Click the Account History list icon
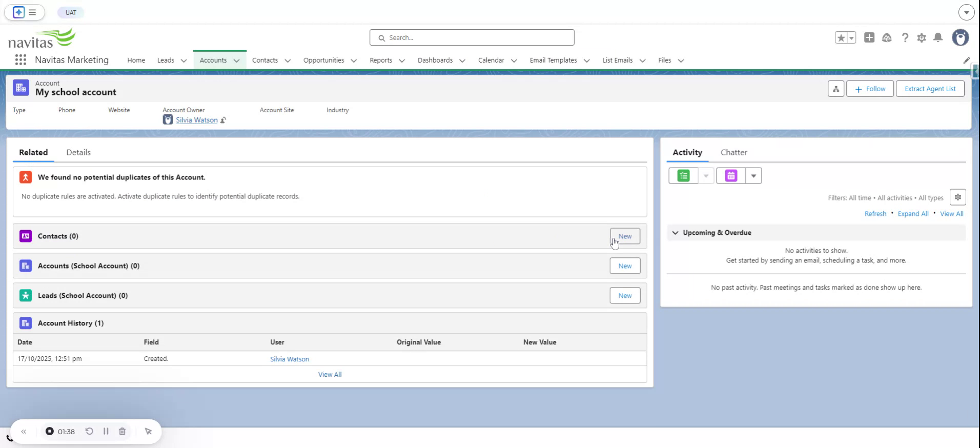This screenshot has width=980, height=448. pyautogui.click(x=26, y=323)
